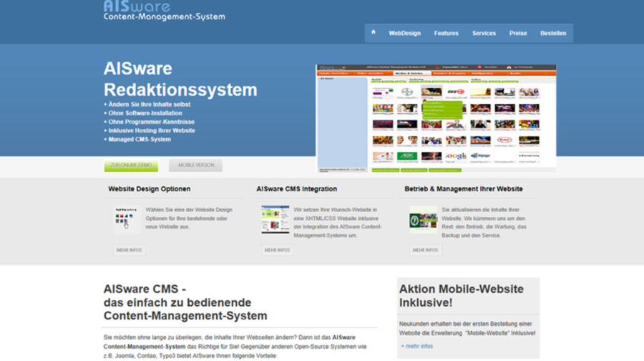This screenshot has width=644, height=361.
Task: Click the 'Website Design Optionen' heading
Action: click(x=149, y=189)
